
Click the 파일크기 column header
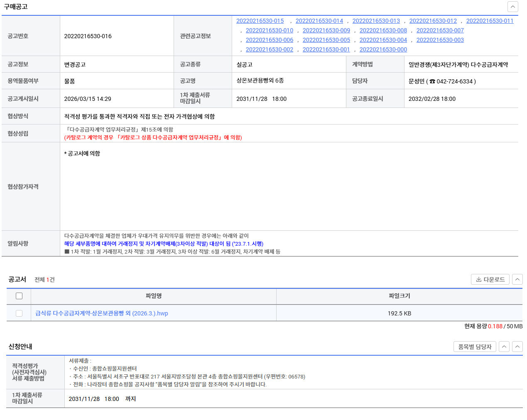[399, 296]
